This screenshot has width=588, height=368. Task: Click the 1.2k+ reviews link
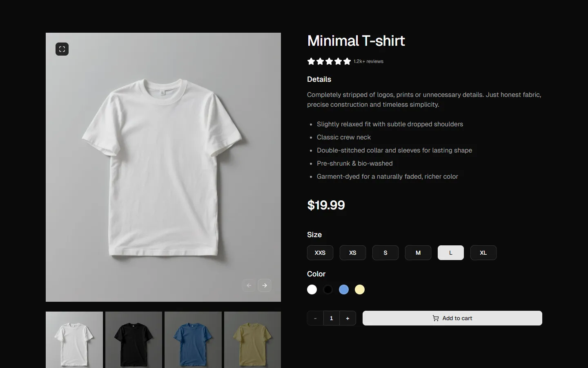click(368, 61)
